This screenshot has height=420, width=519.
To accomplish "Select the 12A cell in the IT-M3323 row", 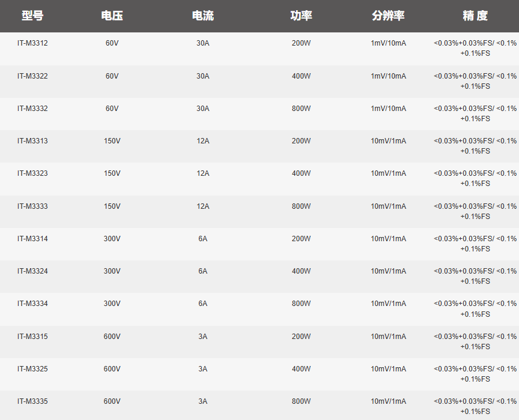I will (x=203, y=173).
